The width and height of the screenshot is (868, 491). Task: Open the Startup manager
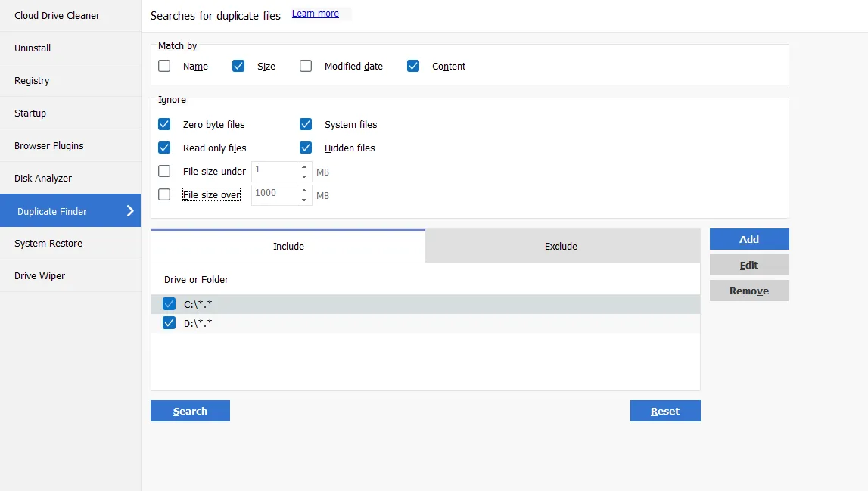coord(30,113)
